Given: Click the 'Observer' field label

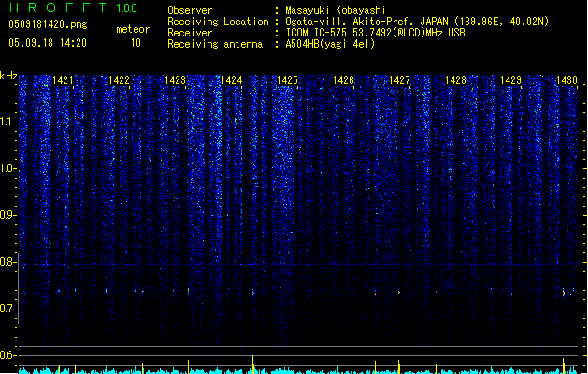Looking at the screenshot, I should coord(190,10).
